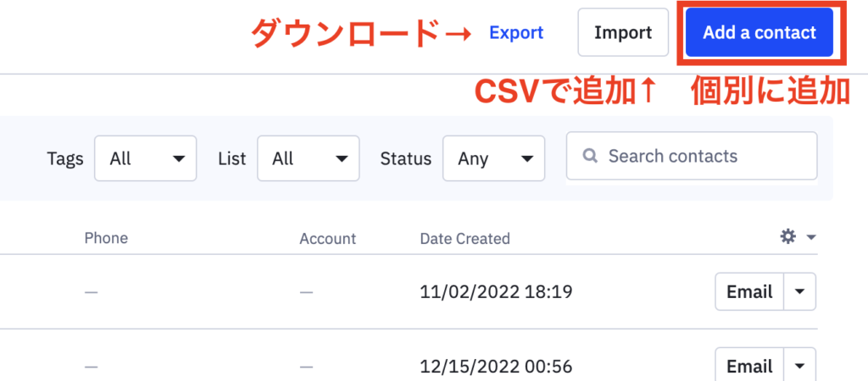Click Email button for the 12/15/2022 contact
This screenshot has width=868, height=381.
pos(749,366)
